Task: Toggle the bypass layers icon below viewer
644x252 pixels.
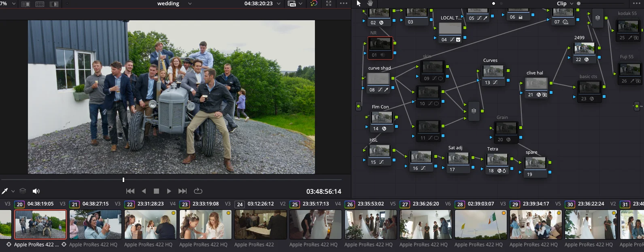Action: point(23,191)
